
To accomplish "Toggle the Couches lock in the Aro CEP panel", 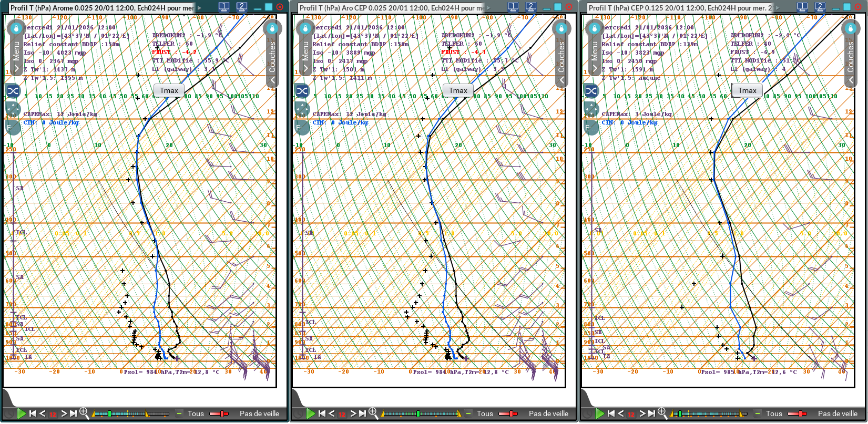I will click(561, 28).
